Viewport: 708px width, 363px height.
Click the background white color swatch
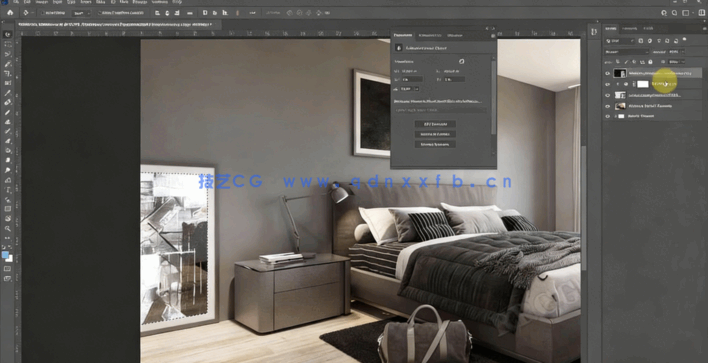[x=9, y=259]
